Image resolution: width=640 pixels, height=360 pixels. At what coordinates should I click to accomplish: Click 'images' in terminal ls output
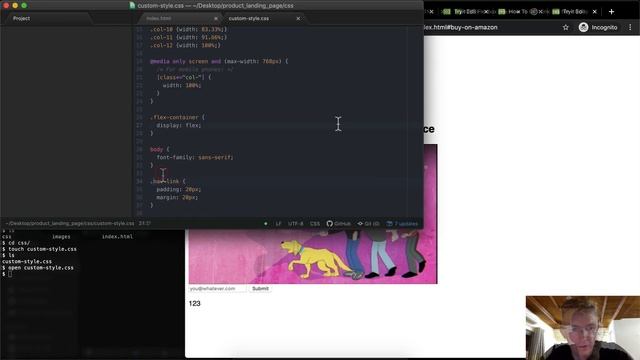point(61,236)
